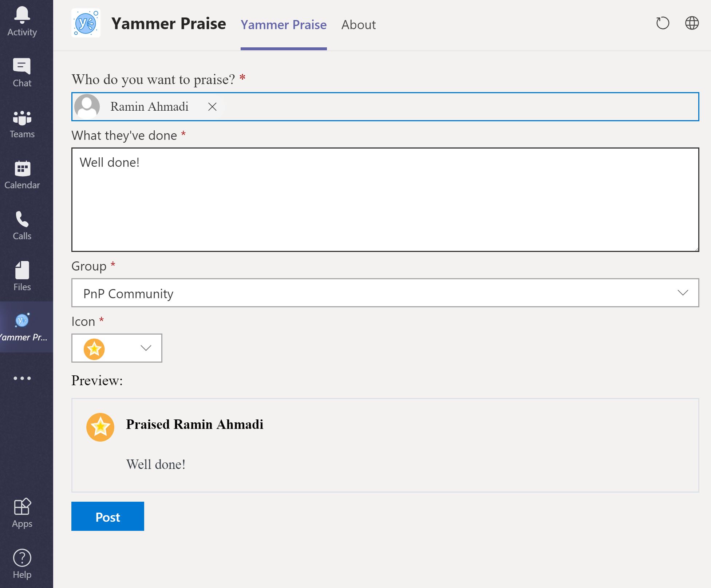The width and height of the screenshot is (711, 588).
Task: Click the reload tab icon
Action: coord(663,23)
